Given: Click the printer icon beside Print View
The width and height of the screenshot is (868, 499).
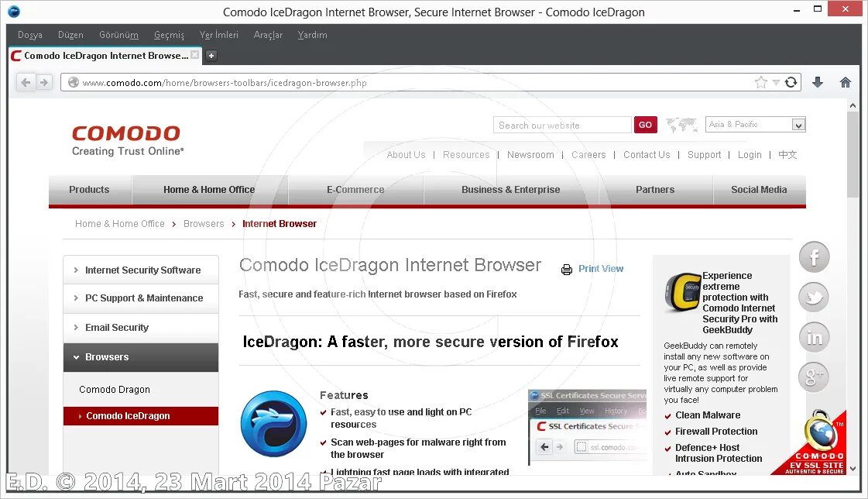Looking at the screenshot, I should point(566,270).
